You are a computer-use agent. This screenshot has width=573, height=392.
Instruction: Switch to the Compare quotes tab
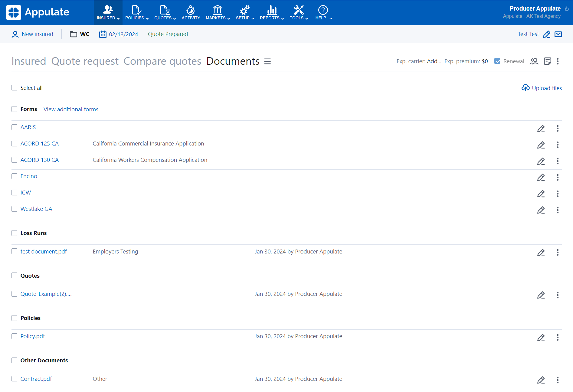click(x=162, y=61)
